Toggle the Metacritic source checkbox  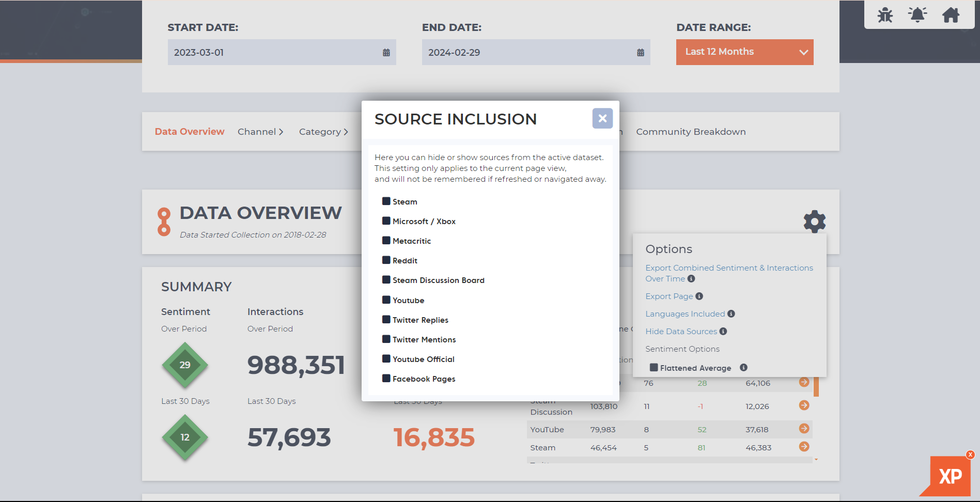pyautogui.click(x=386, y=240)
